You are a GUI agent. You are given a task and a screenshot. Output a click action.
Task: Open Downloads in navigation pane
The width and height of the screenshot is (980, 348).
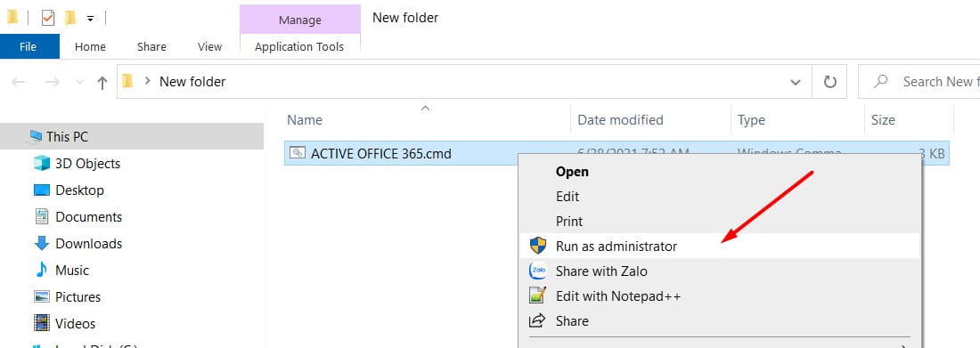pyautogui.click(x=89, y=244)
